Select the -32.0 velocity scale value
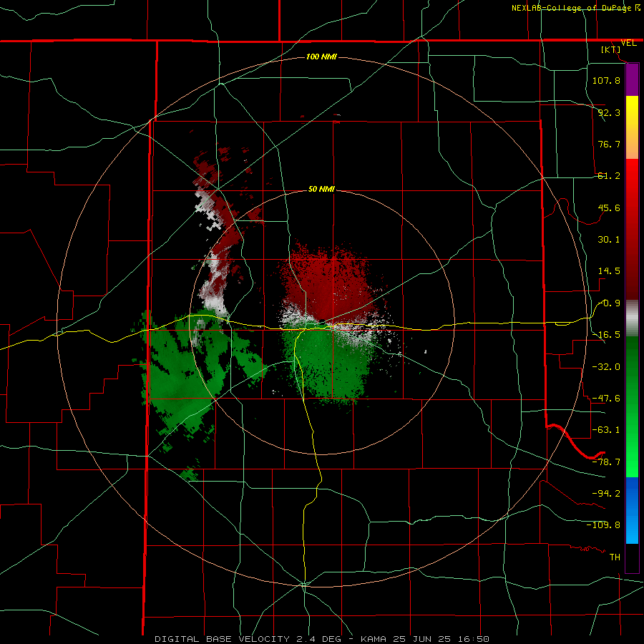This screenshot has width=644, height=644. coord(606,367)
